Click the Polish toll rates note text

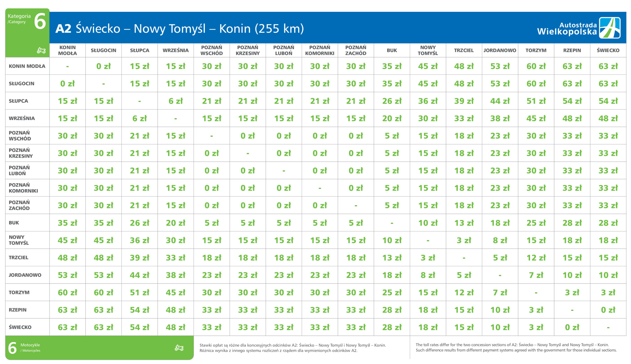pyautogui.click(x=293, y=348)
